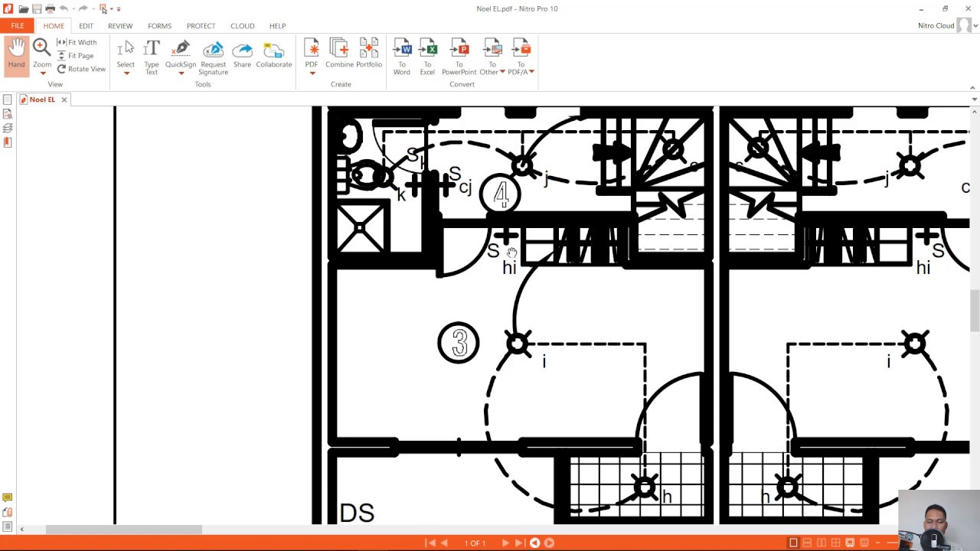Image resolution: width=980 pixels, height=551 pixels.
Task: Open the FILE menu
Action: click(x=17, y=26)
